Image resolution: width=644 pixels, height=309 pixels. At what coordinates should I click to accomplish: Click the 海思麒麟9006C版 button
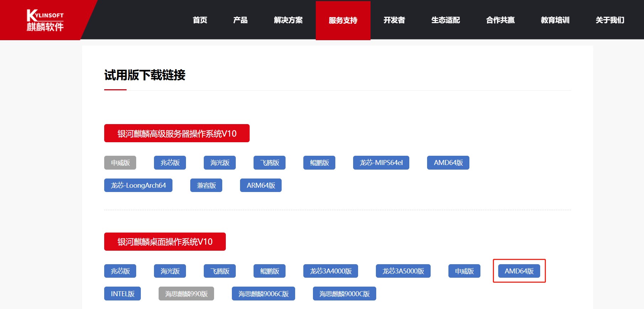(264, 294)
